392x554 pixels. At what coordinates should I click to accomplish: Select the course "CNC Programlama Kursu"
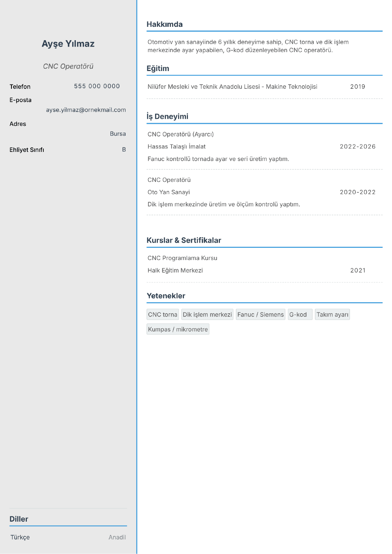pos(182,258)
